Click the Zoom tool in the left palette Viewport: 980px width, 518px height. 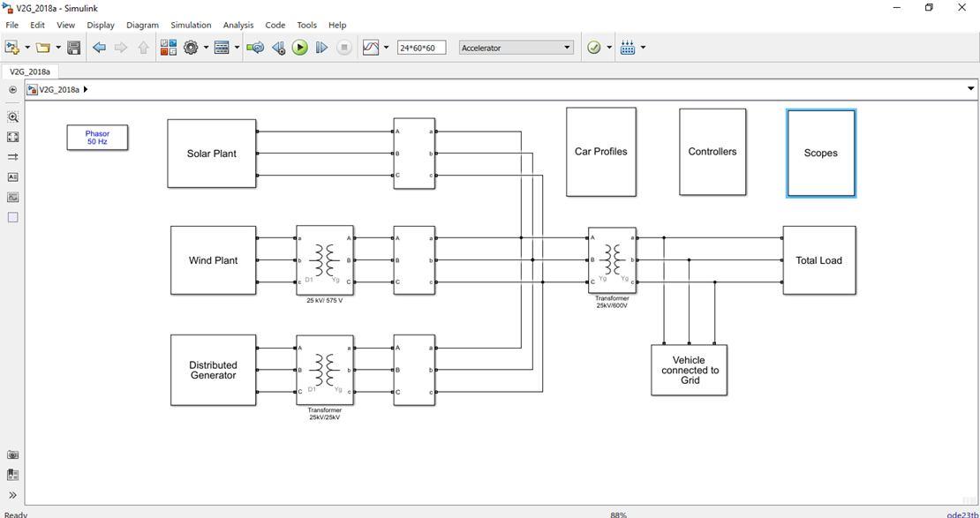tap(12, 116)
